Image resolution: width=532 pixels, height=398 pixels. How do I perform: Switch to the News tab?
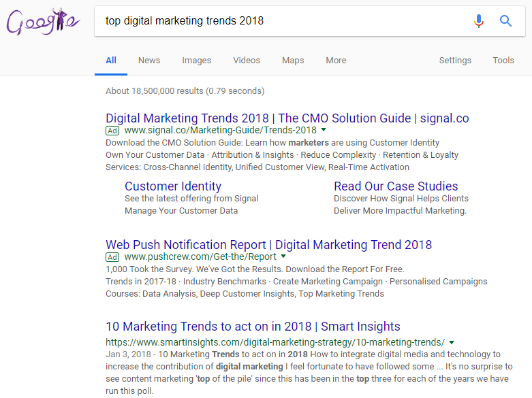click(149, 61)
